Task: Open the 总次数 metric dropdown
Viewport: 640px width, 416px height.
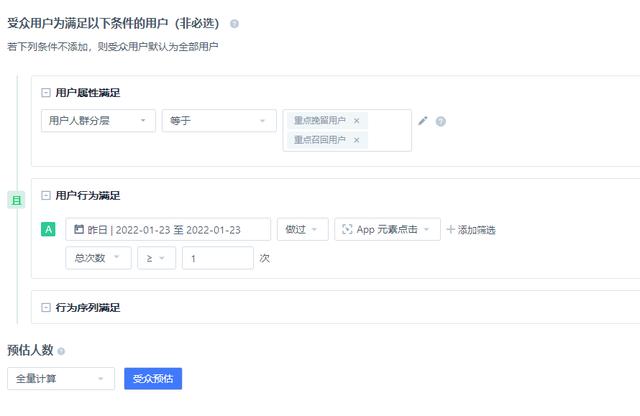Action: pyautogui.click(x=97, y=258)
